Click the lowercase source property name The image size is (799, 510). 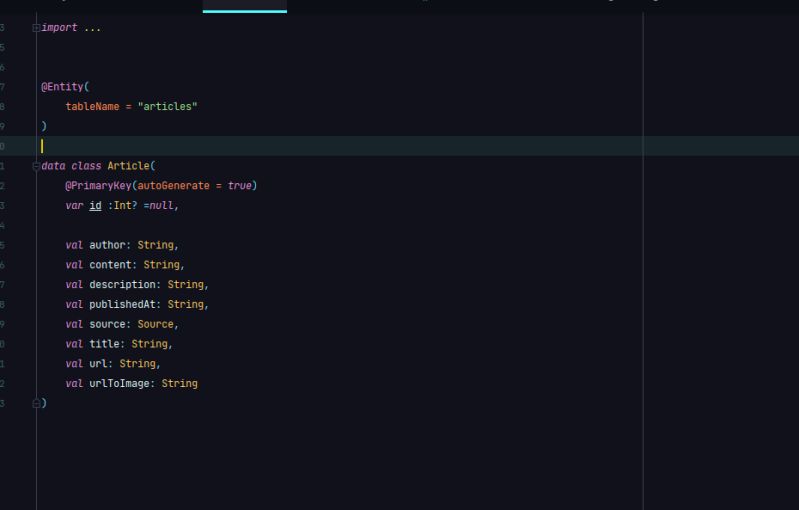tap(108, 324)
